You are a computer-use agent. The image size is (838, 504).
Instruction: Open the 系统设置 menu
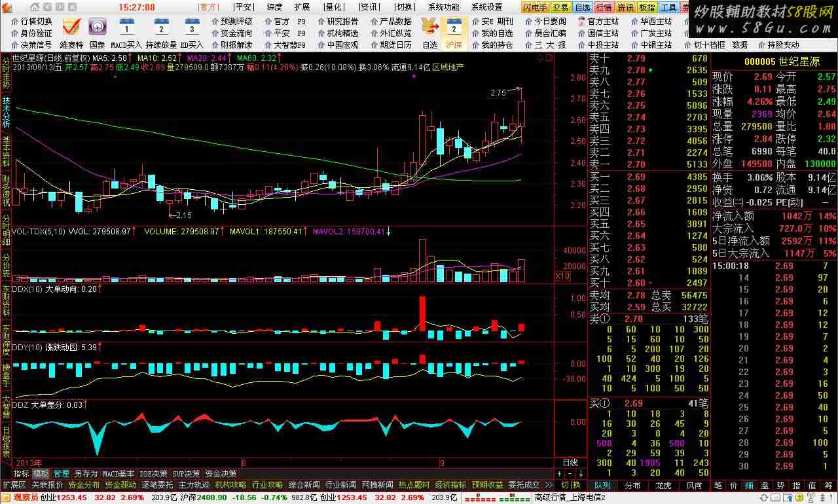(487, 7)
